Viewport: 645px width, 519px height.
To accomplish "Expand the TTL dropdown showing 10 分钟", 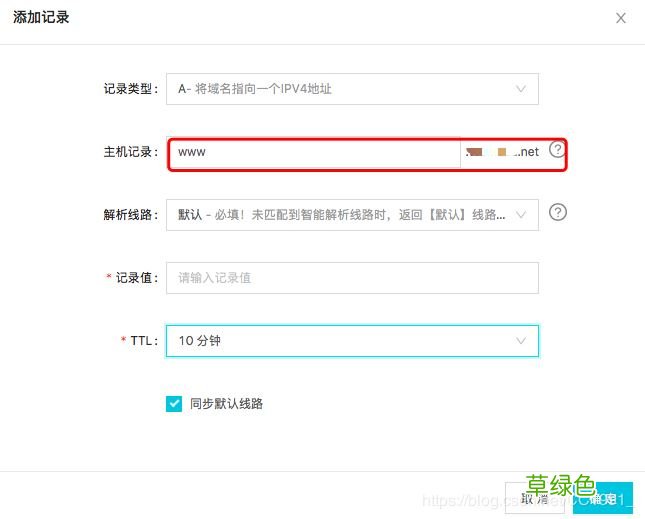I will click(x=340, y=341).
